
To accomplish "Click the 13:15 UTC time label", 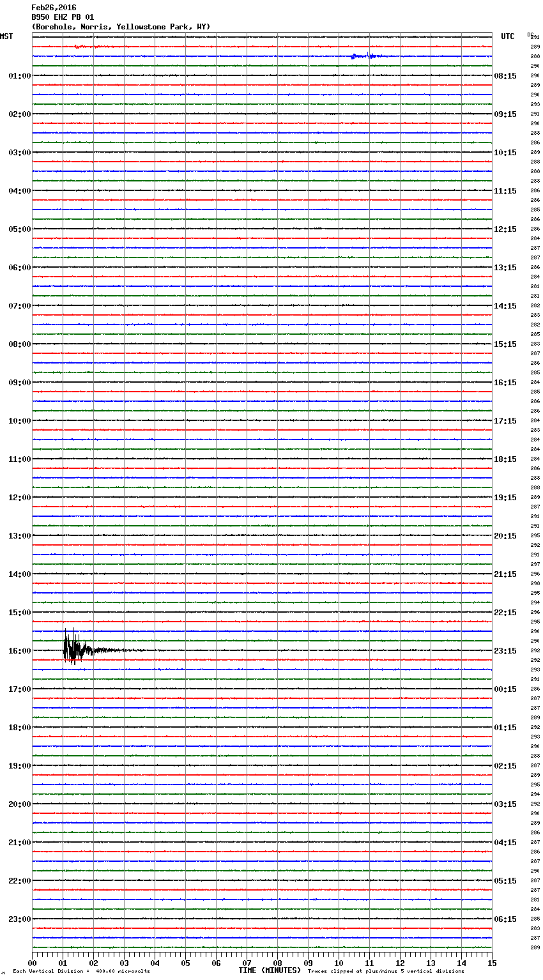I will 505,268.
